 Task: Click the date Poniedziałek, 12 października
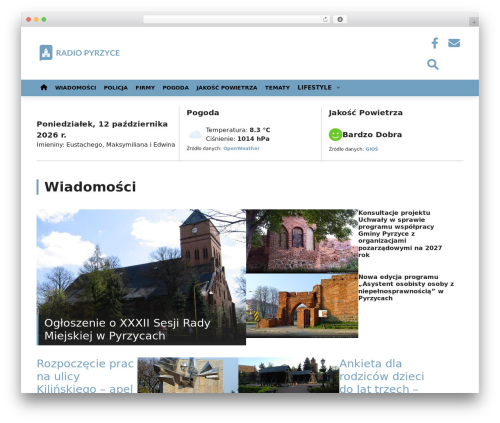click(102, 129)
